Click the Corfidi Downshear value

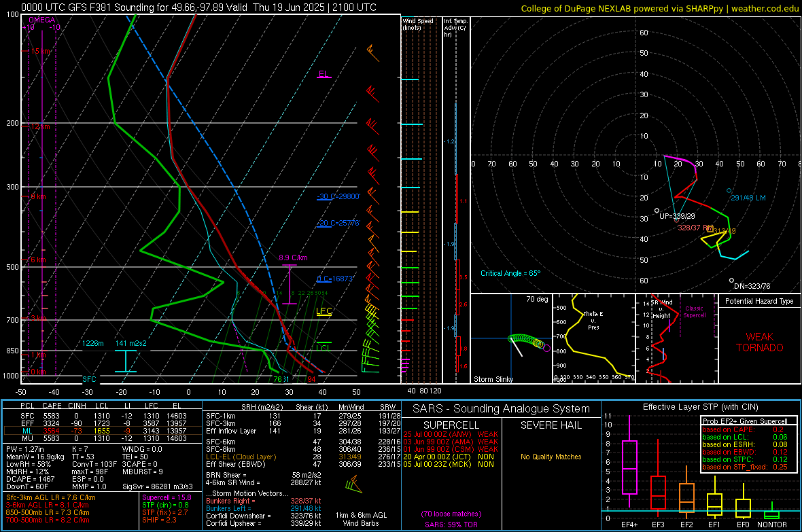coord(306,516)
